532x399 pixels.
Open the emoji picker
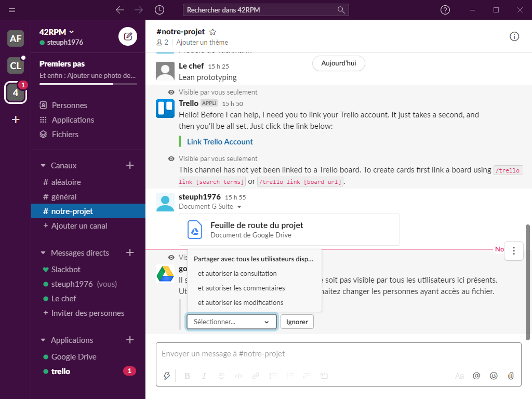[494, 376]
